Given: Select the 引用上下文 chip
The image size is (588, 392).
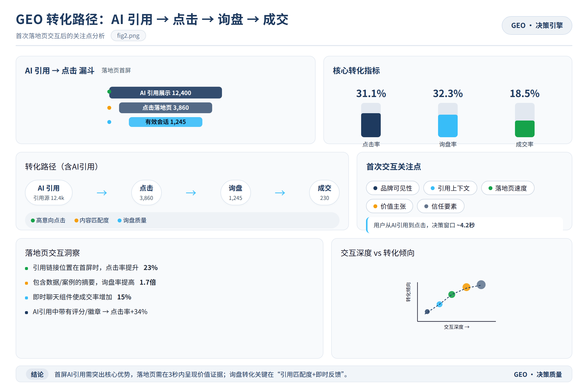Looking at the screenshot, I should (450, 188).
